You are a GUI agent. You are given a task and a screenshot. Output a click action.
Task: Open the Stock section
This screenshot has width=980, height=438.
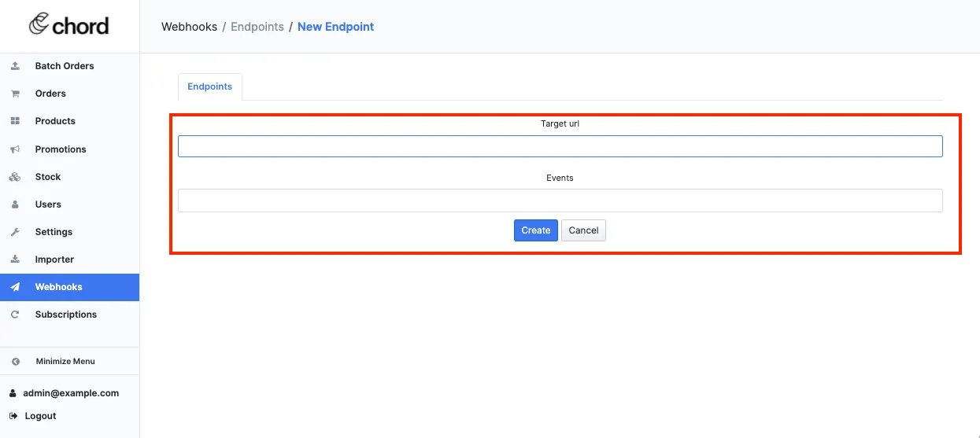(x=69, y=177)
